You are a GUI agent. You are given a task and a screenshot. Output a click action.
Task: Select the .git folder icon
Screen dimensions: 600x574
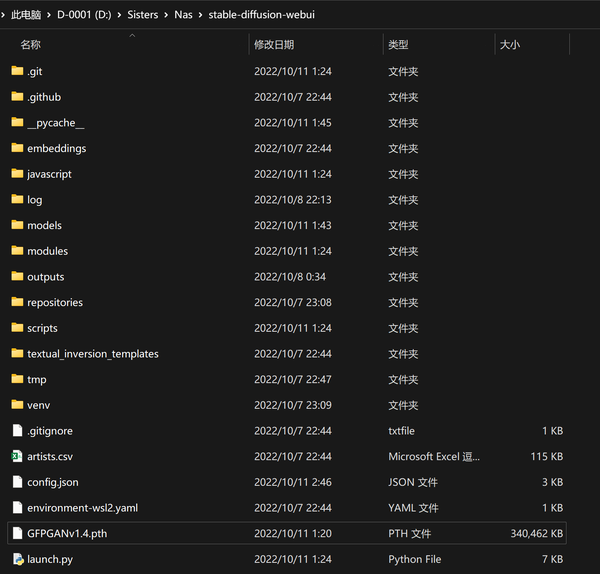[17, 70]
